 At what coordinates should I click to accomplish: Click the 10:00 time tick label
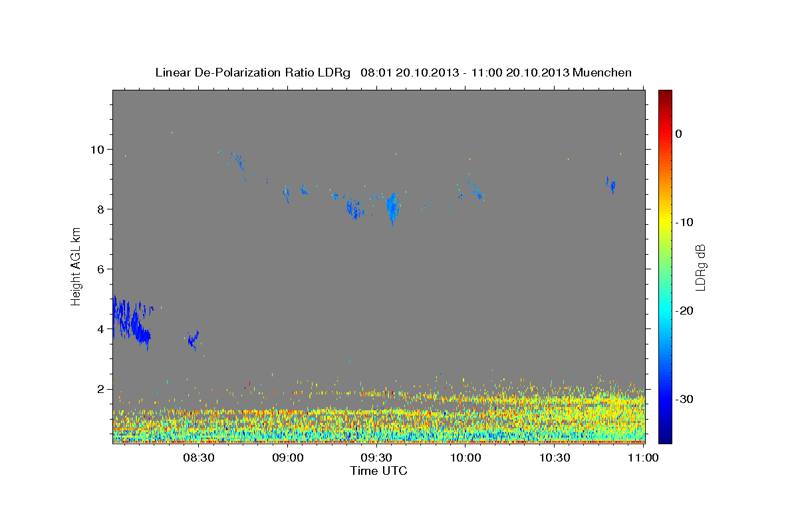(465, 458)
